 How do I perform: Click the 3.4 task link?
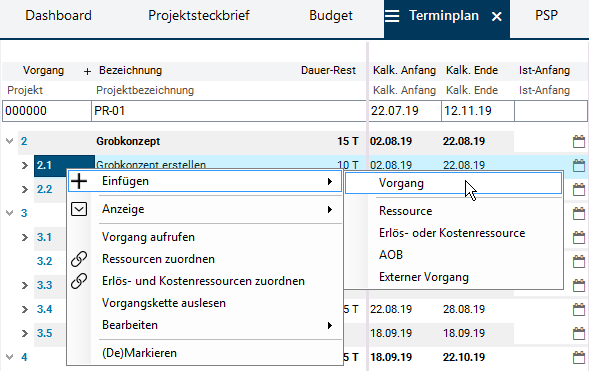click(44, 309)
